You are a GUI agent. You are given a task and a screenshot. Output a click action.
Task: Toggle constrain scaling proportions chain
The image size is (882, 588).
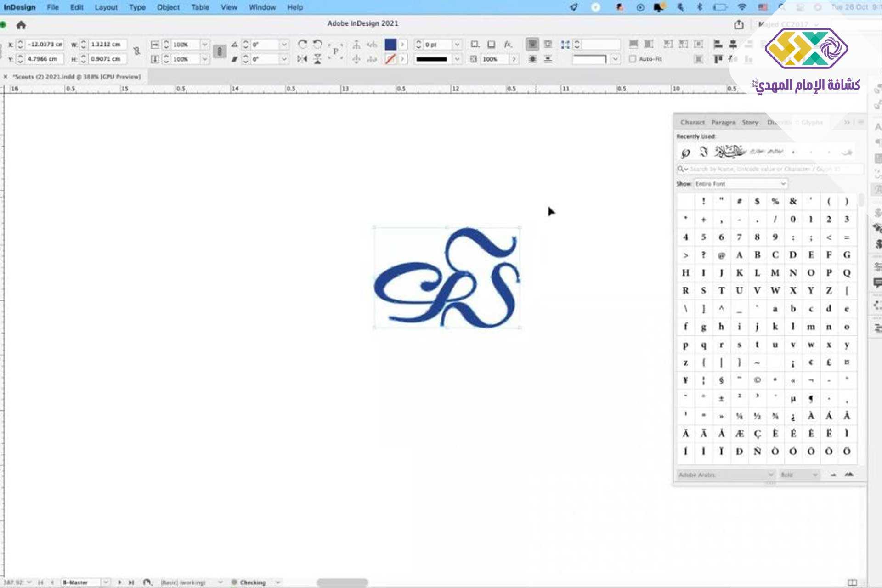[220, 51]
